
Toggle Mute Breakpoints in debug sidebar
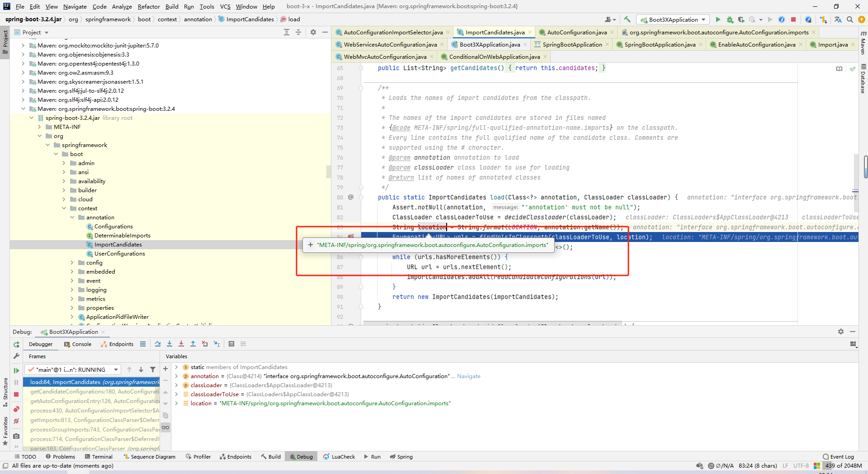pyautogui.click(x=16, y=421)
